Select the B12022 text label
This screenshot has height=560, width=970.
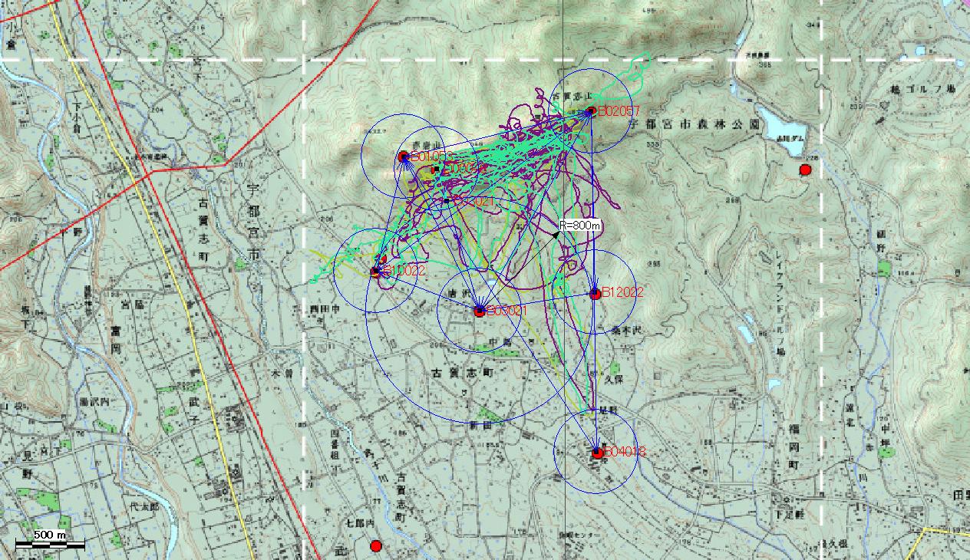pos(622,292)
